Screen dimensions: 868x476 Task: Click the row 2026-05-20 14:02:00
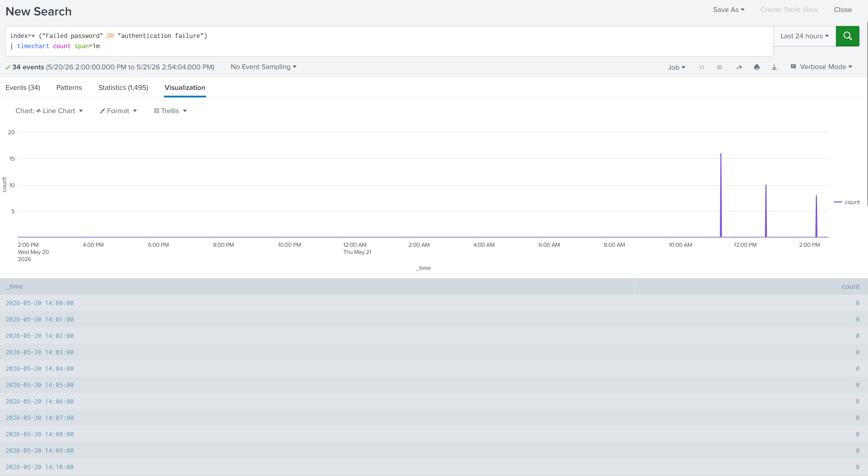click(434, 336)
